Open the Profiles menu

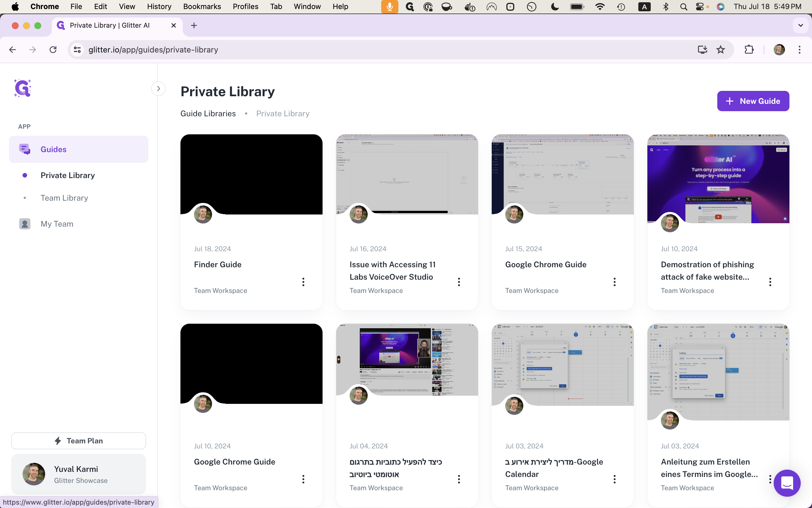click(246, 6)
